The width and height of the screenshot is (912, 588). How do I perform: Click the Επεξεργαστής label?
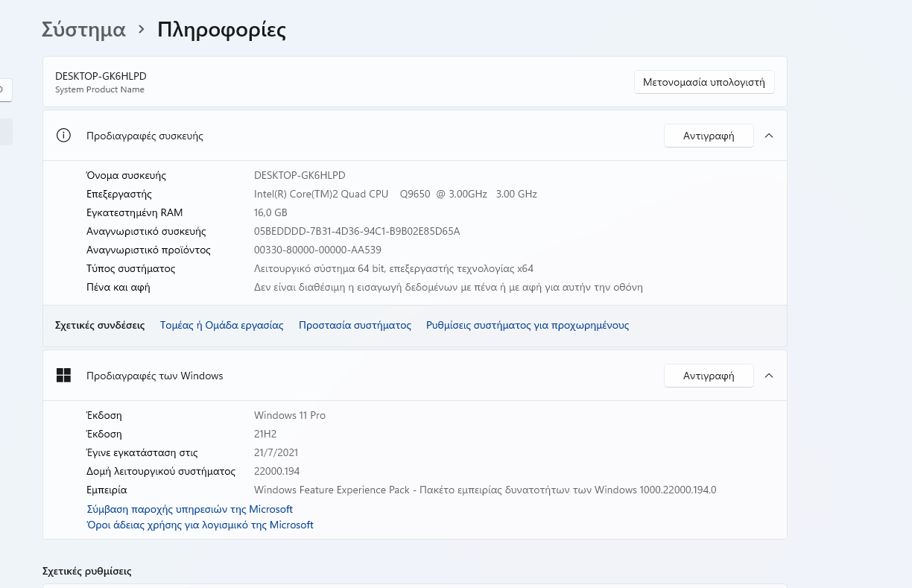click(x=119, y=194)
